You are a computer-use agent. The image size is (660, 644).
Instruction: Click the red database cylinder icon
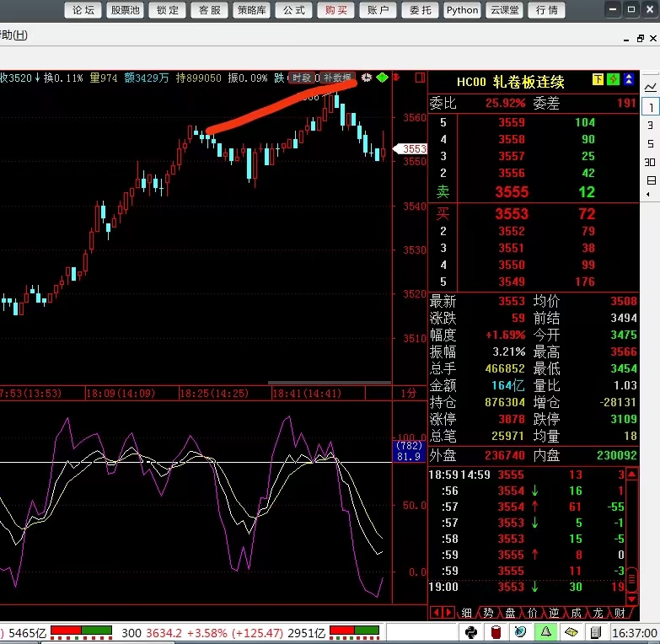[x=496, y=632]
